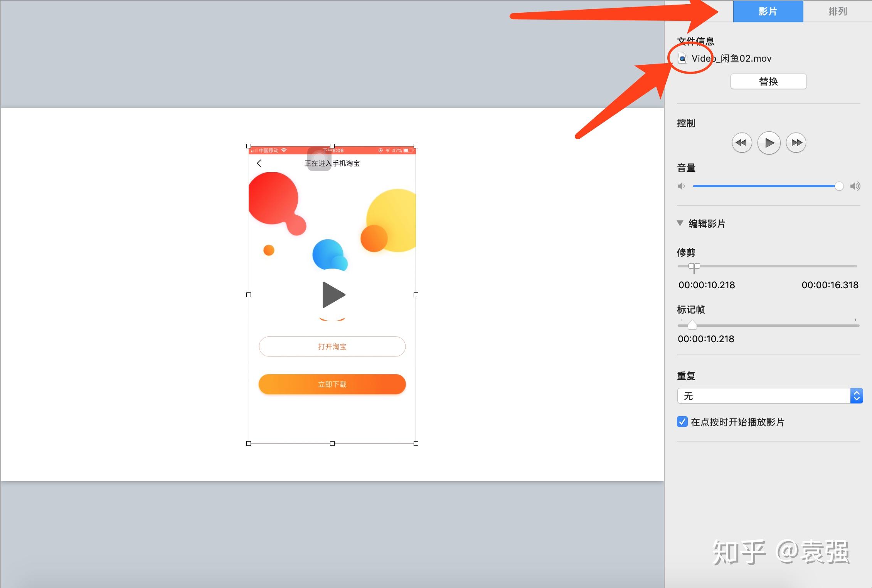Click the 音量 volume slider knob

tap(839, 186)
